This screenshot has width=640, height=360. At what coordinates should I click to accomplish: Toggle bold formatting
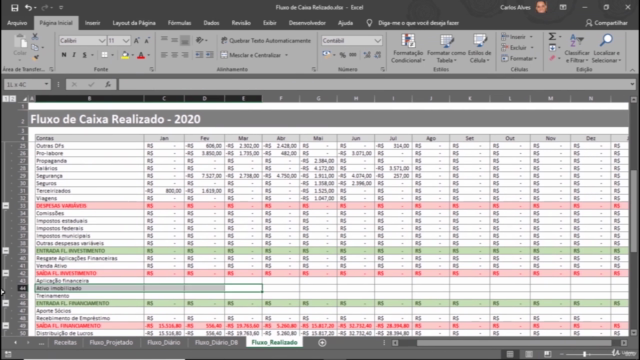pos(64,55)
